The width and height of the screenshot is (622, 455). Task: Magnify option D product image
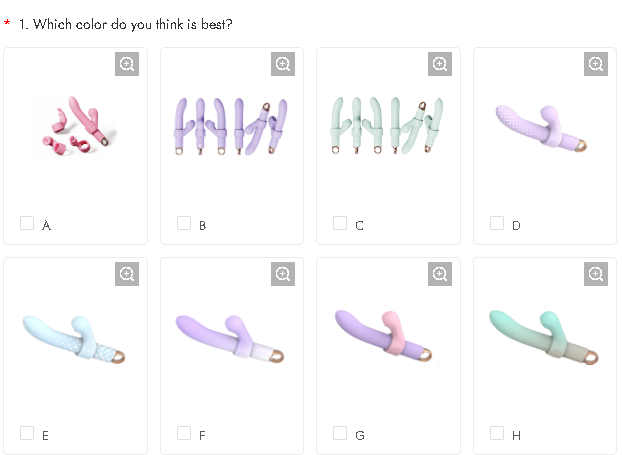coord(596,64)
